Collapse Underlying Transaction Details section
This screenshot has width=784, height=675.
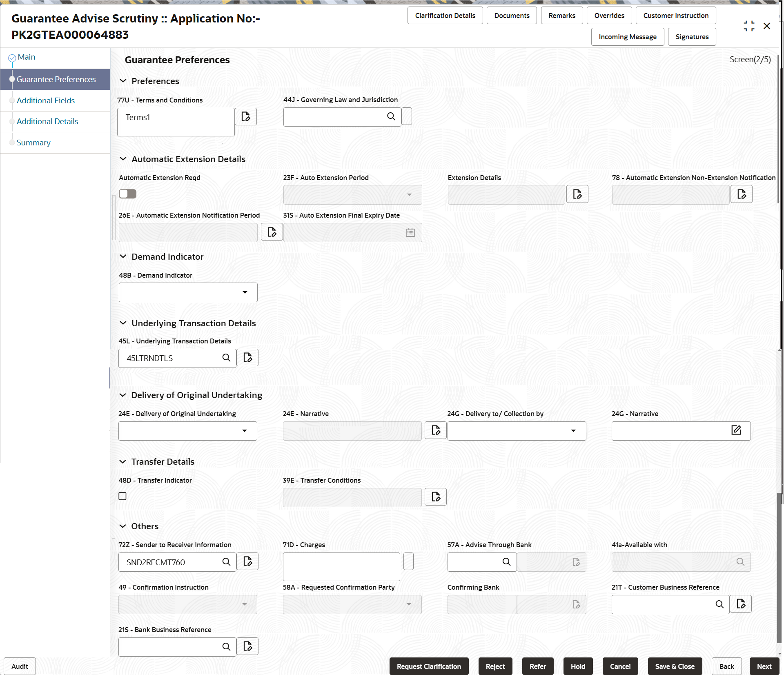pyautogui.click(x=123, y=323)
